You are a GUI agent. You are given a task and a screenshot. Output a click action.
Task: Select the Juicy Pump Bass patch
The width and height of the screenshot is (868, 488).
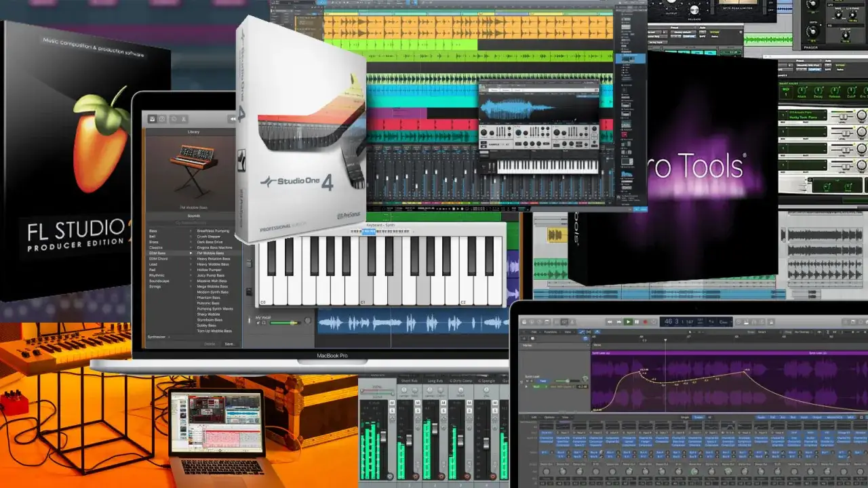[211, 275]
